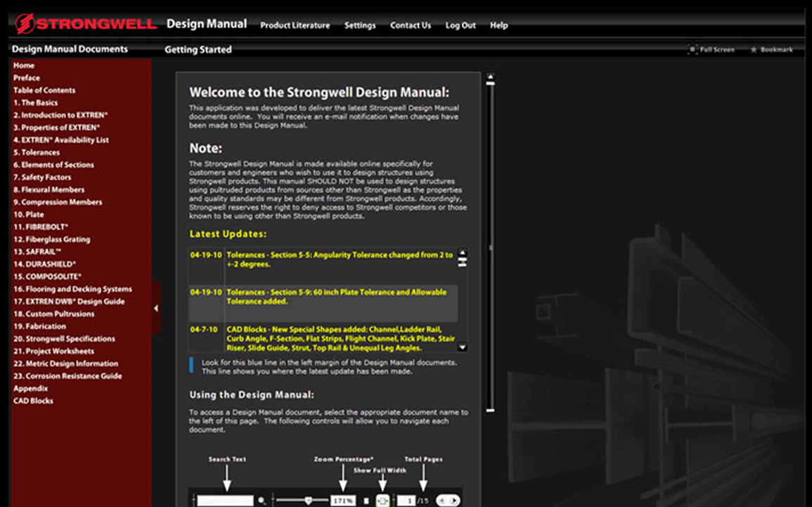Open 11. FIBREBOLT
Screen dimensions: 812x507
40,227
